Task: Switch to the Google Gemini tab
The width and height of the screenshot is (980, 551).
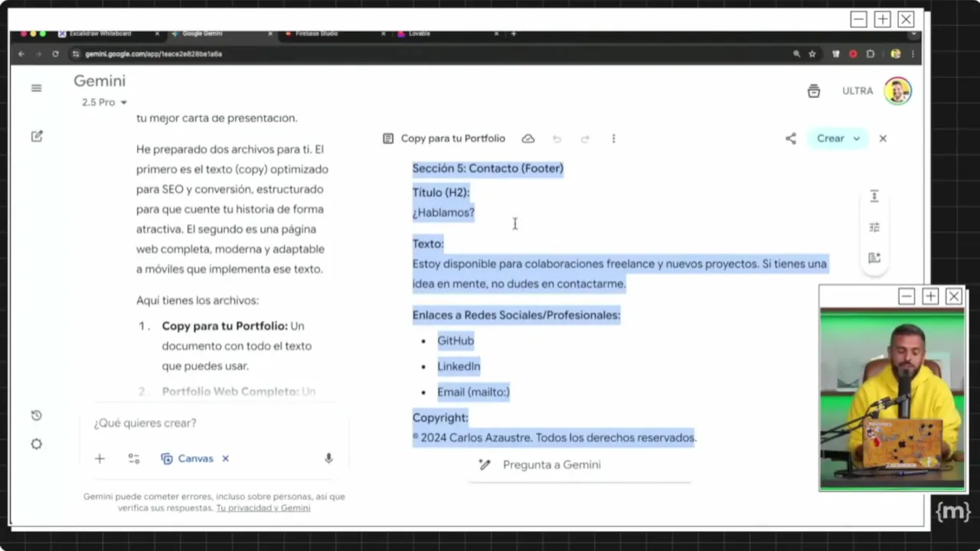Action: (202, 34)
